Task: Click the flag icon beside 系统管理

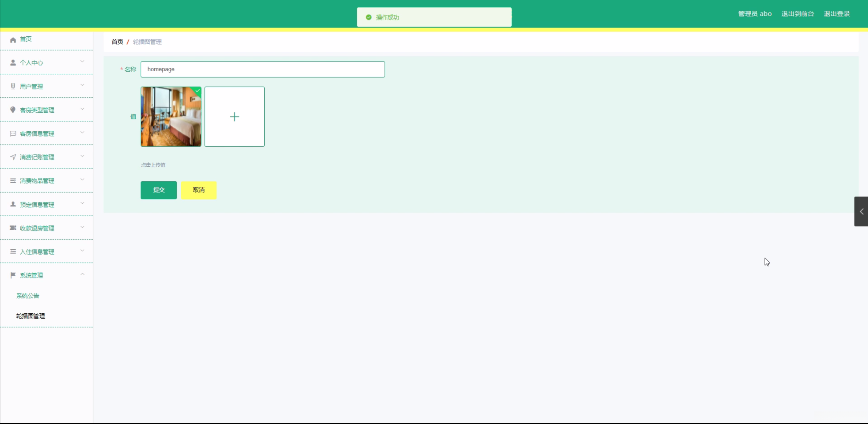Action: 13,275
